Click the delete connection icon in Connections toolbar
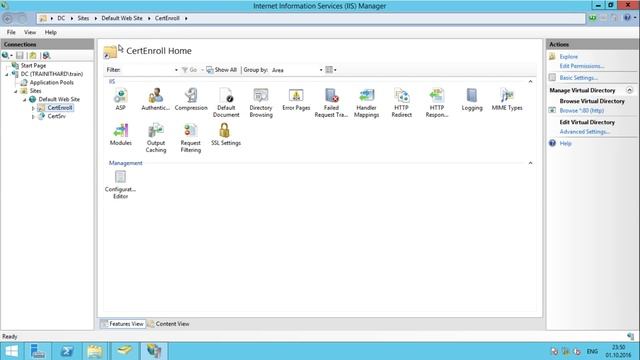Image resolution: width=640 pixels, height=360 pixels. tap(46, 56)
